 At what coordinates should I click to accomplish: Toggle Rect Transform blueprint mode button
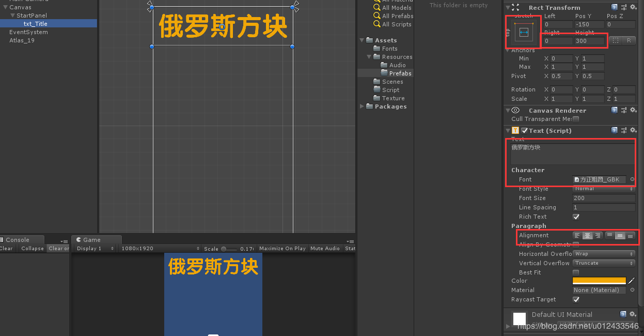tap(615, 40)
